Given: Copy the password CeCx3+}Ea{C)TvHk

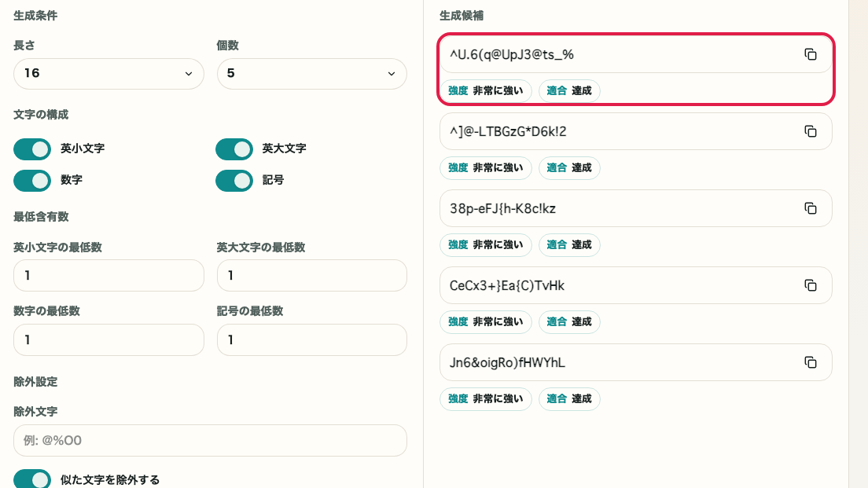Looking at the screenshot, I should pos(811,285).
